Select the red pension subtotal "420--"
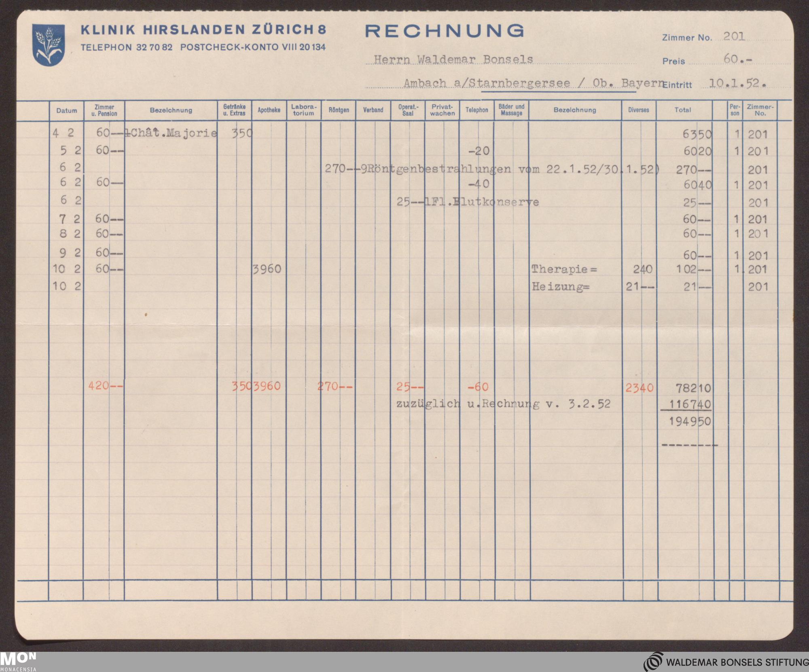Screen dimensions: 809x672 click(106, 386)
